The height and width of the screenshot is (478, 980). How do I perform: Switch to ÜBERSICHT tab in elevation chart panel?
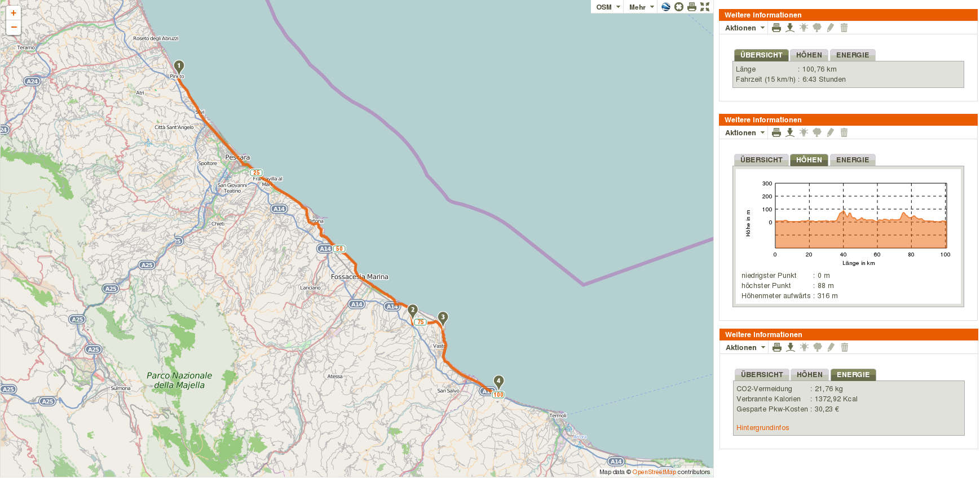coord(761,160)
